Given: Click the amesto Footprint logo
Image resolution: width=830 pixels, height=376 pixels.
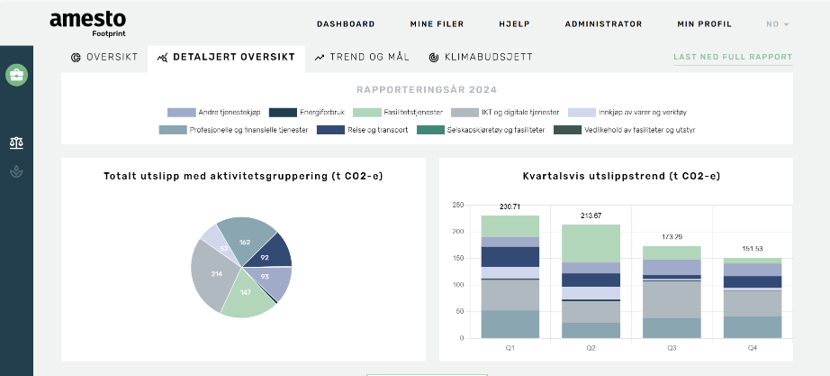Looking at the screenshot, I should [x=88, y=24].
